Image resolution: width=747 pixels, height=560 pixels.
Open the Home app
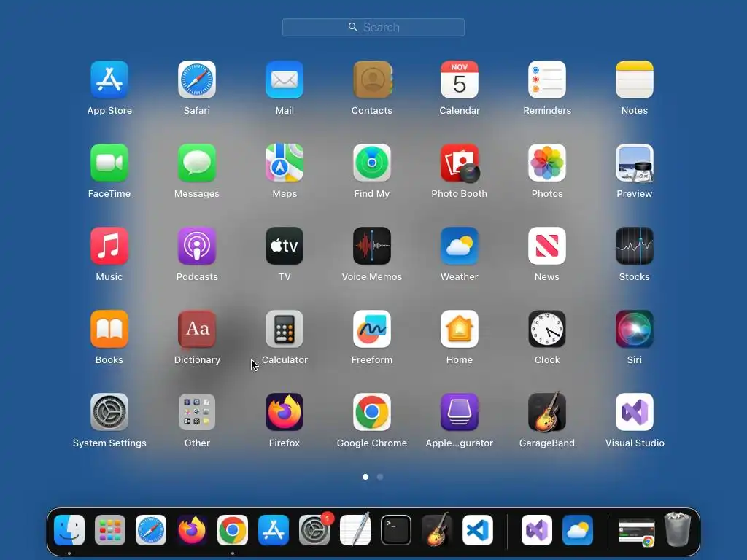tap(460, 329)
